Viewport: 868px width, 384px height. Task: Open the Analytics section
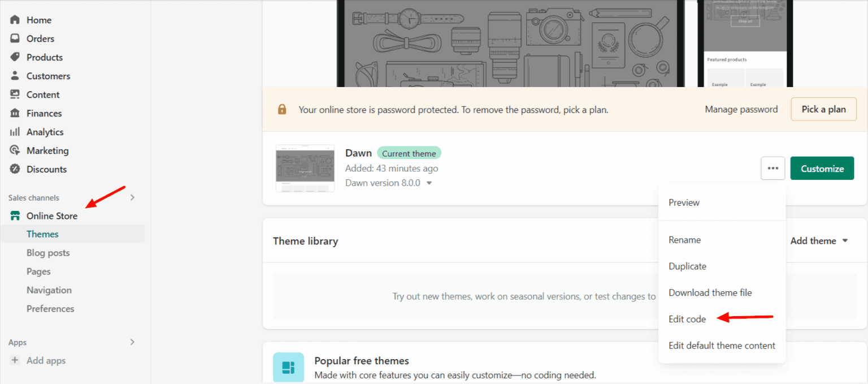pos(14,131)
